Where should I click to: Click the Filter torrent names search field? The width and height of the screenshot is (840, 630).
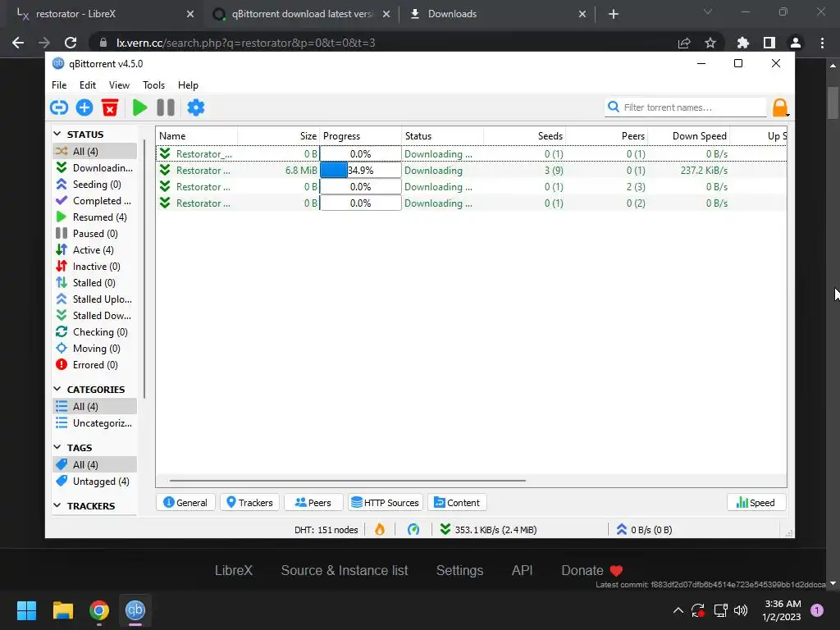point(686,107)
